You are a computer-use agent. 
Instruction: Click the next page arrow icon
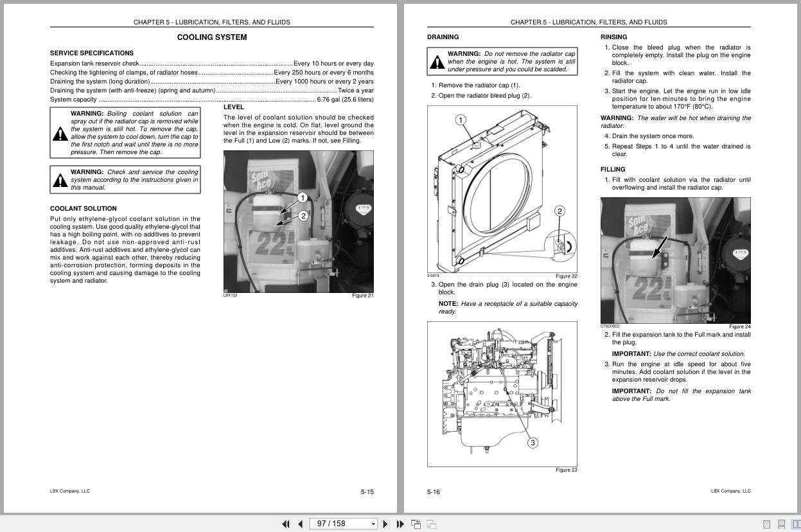click(385, 524)
